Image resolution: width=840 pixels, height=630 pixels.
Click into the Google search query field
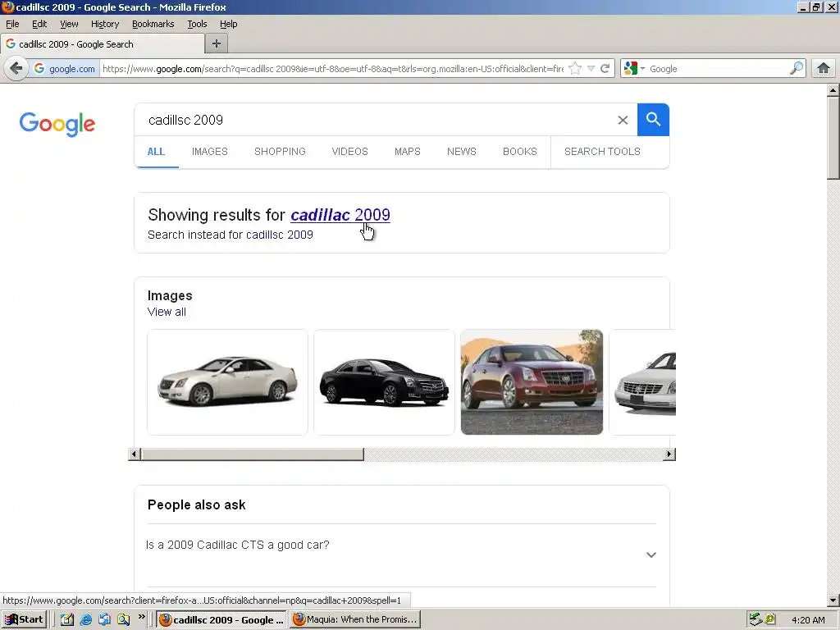point(375,120)
